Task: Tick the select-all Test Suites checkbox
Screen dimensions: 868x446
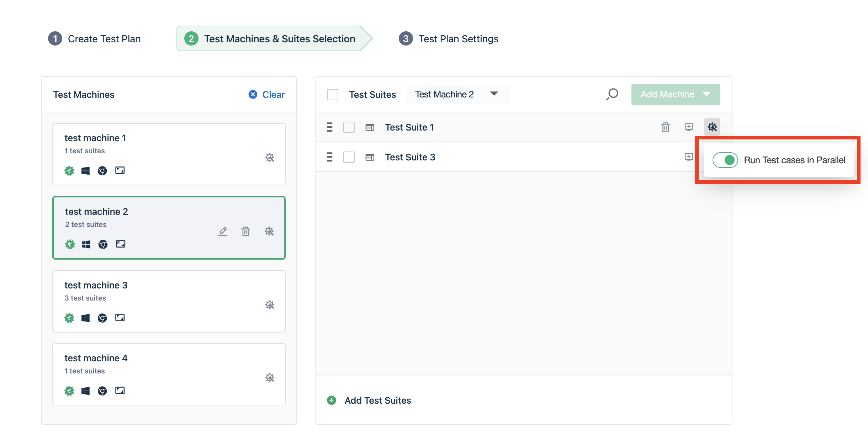Action: [332, 95]
